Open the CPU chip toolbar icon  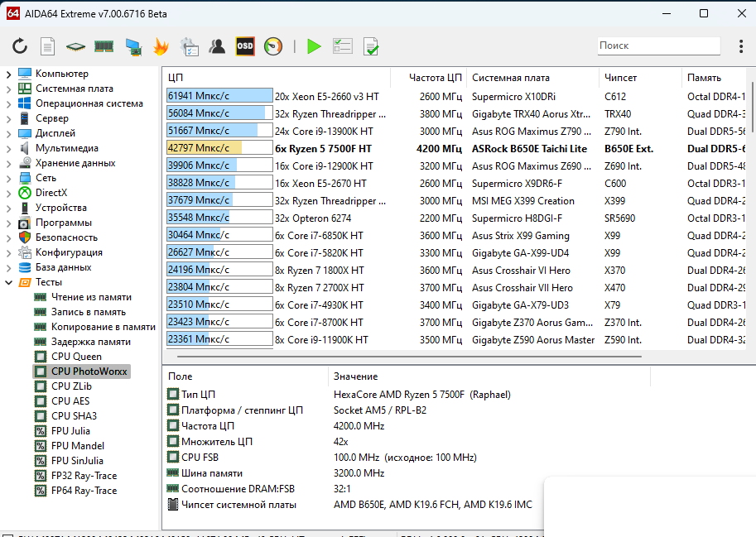click(x=75, y=46)
